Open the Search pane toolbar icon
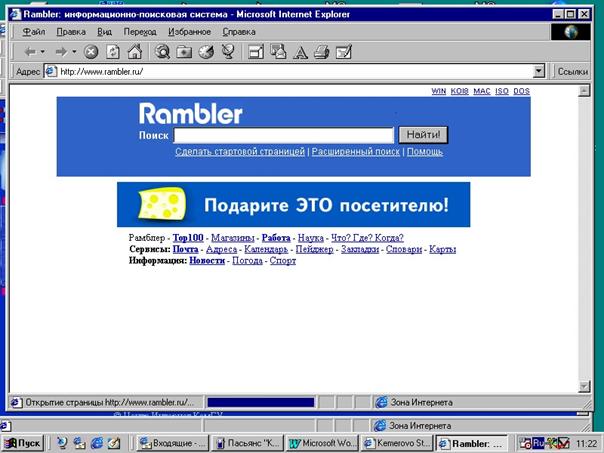Screen dimensions: 604x453 (x=162, y=51)
